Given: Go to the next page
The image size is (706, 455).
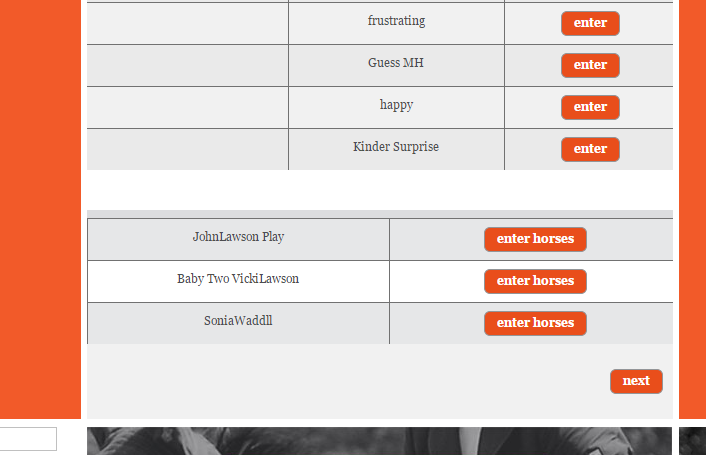Looking at the screenshot, I should pos(636,381).
